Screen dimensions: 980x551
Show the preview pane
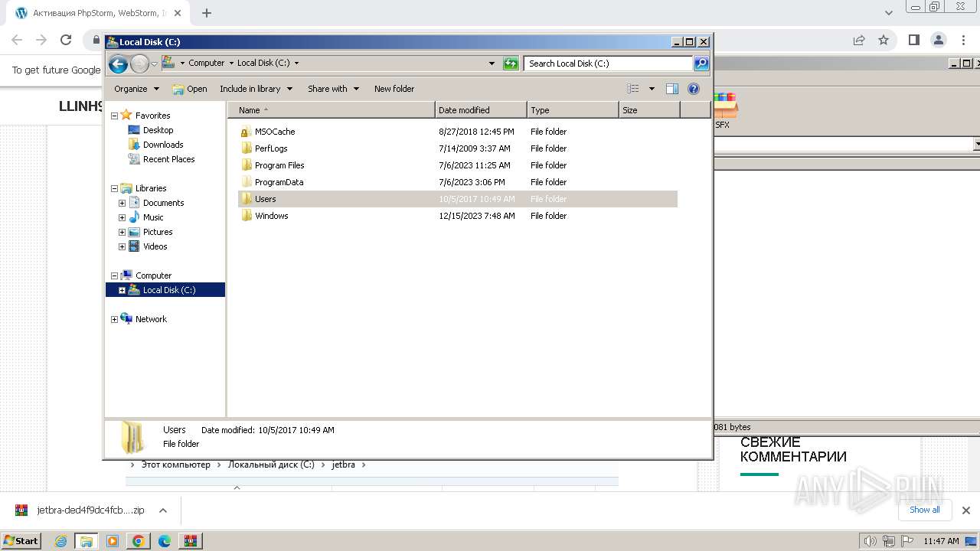pos(672,89)
